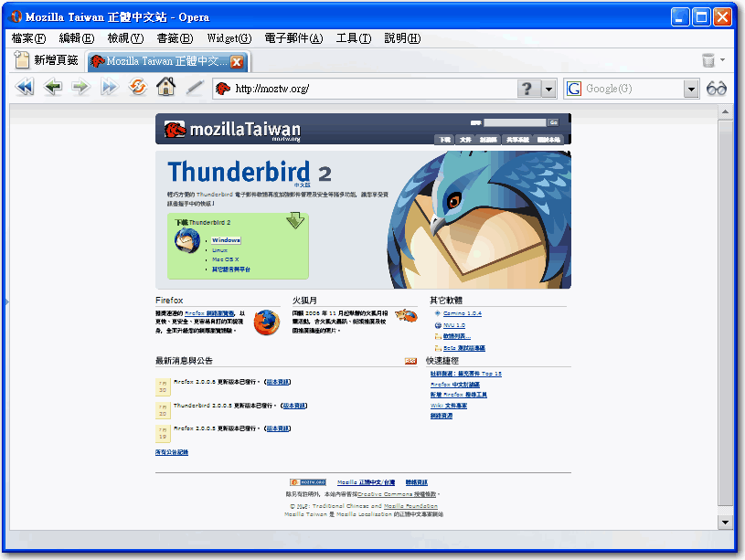
Task: Click the orange RSS feed icon
Action: pos(410,361)
